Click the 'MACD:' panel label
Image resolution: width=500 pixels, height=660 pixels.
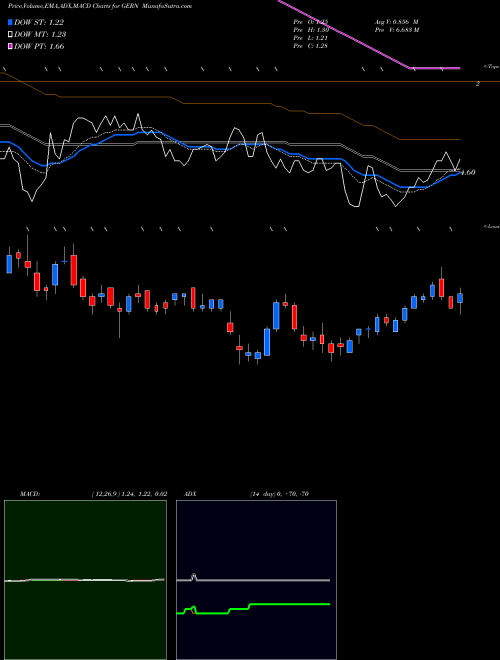29,494
